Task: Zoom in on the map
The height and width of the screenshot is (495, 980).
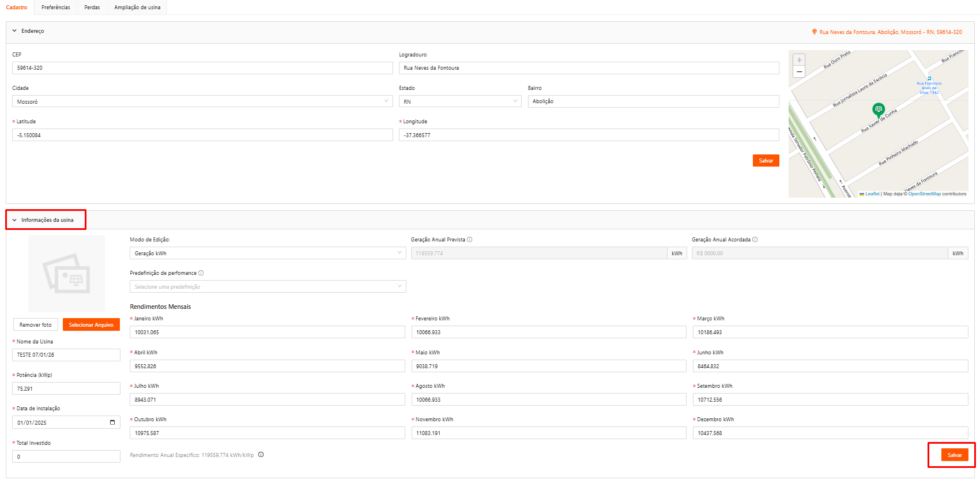Action: coord(799,60)
